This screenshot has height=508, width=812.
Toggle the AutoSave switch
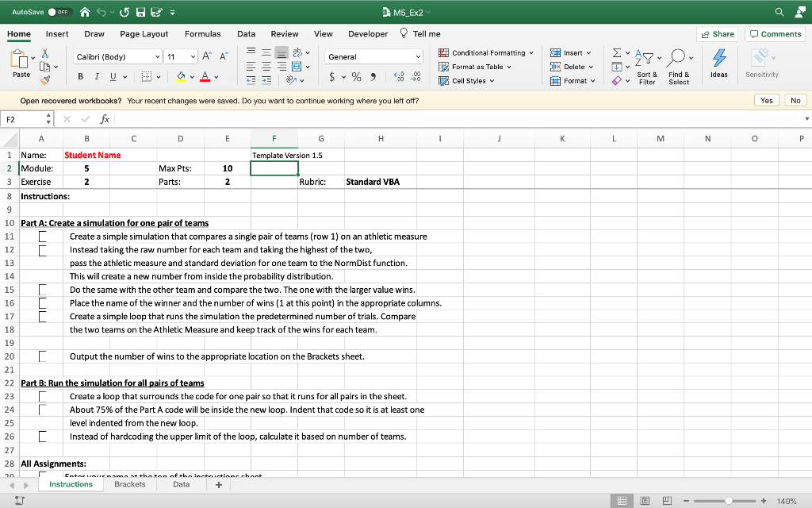pos(60,13)
